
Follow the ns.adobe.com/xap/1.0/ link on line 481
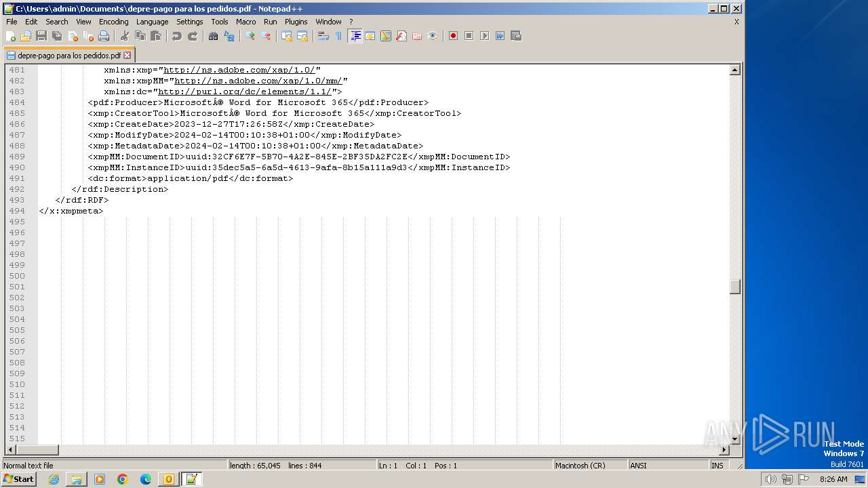(x=239, y=70)
